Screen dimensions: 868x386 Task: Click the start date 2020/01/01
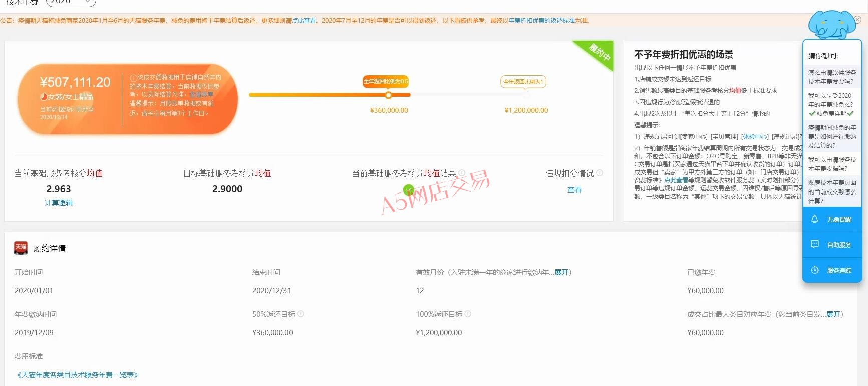(x=34, y=291)
